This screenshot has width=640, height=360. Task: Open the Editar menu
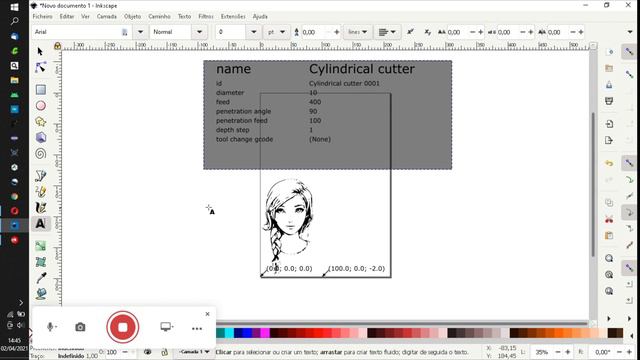coord(67,17)
